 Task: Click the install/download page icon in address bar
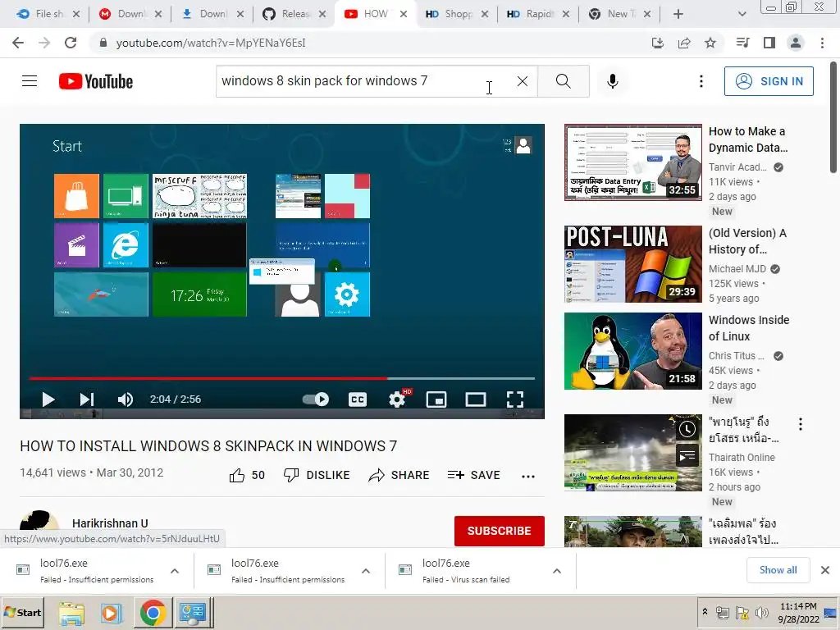(658, 43)
